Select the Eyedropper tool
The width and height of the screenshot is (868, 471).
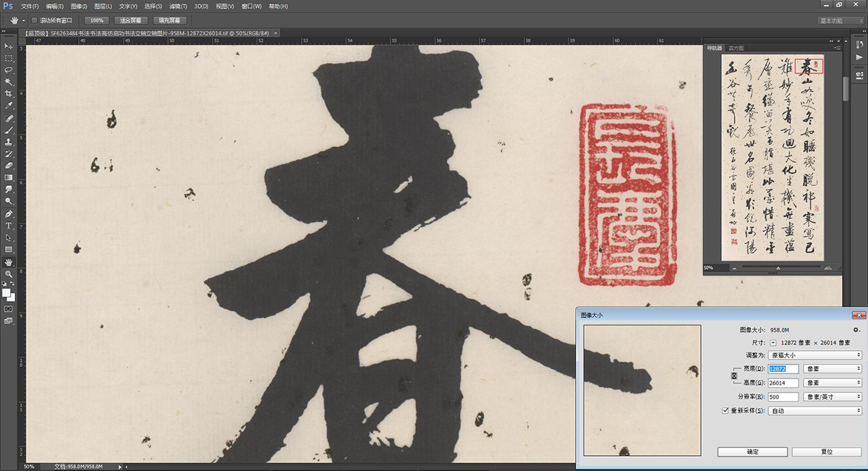pos(9,106)
